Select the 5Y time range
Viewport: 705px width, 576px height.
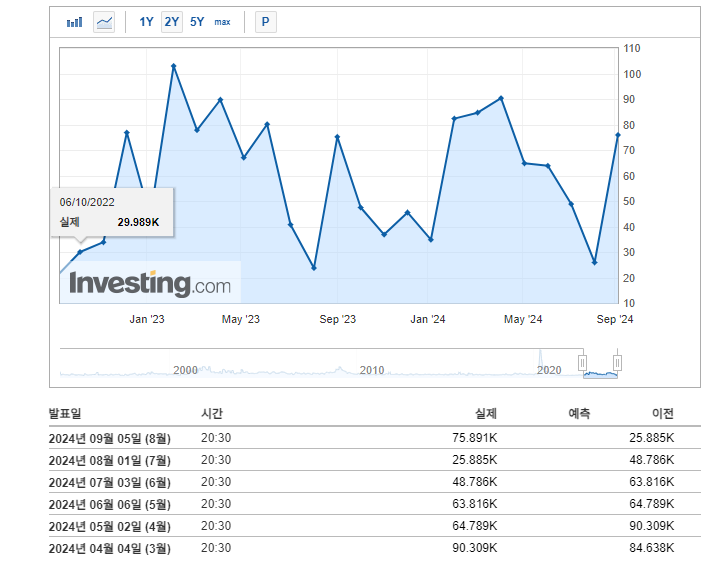point(197,22)
